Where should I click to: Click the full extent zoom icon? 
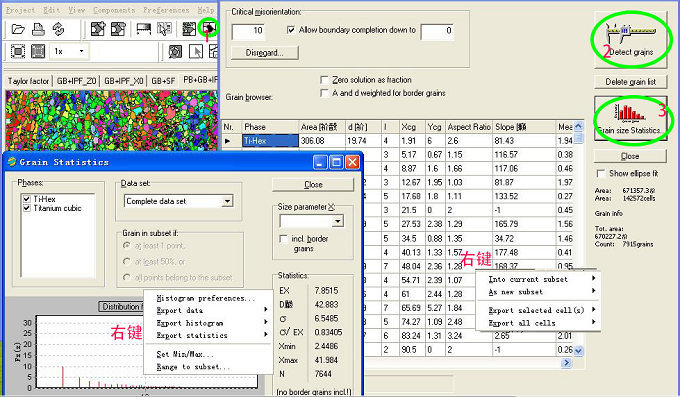click(38, 52)
